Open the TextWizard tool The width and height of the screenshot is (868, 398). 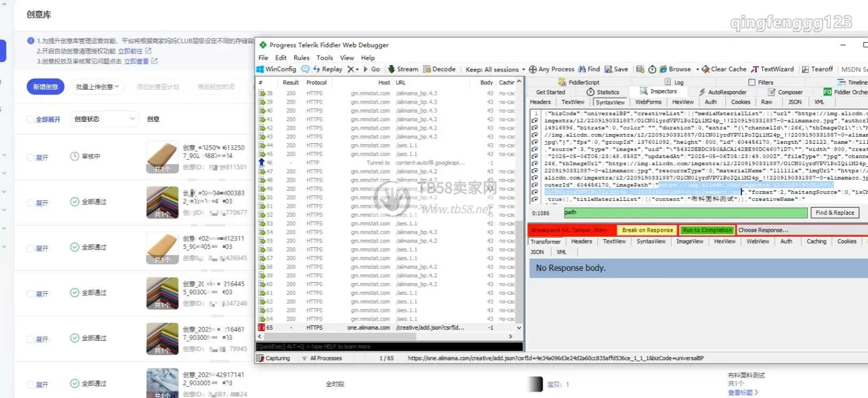coord(772,69)
